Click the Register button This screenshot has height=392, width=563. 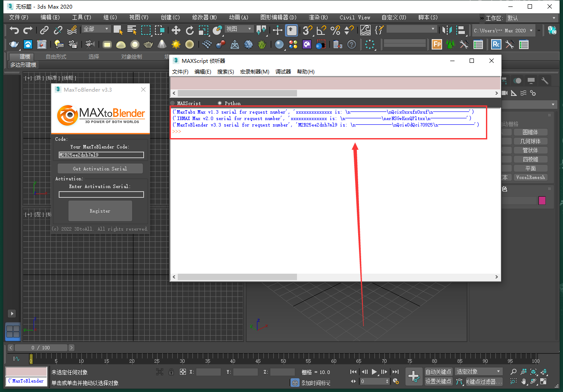(100, 211)
